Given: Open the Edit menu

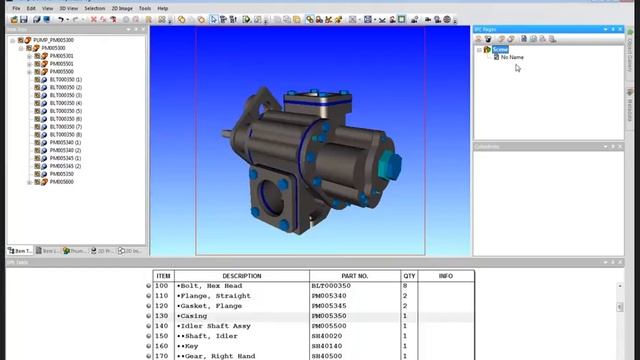Looking at the screenshot, I should [x=31, y=8].
